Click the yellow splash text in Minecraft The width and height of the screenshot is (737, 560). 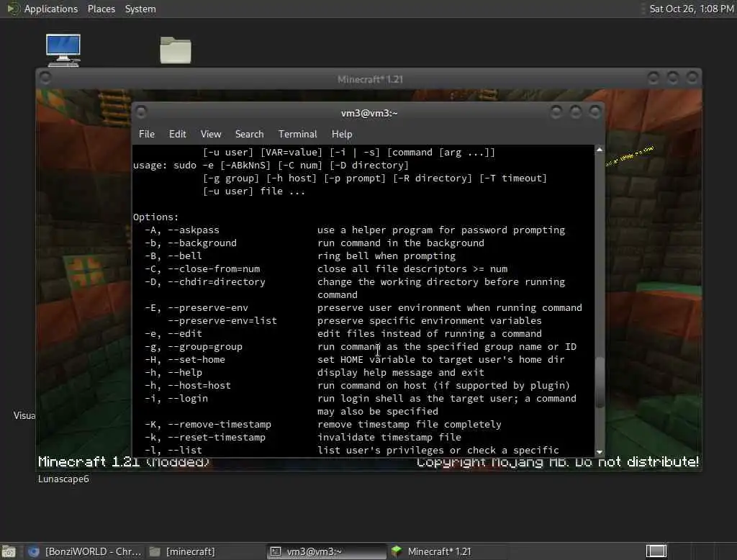pyautogui.click(x=629, y=156)
